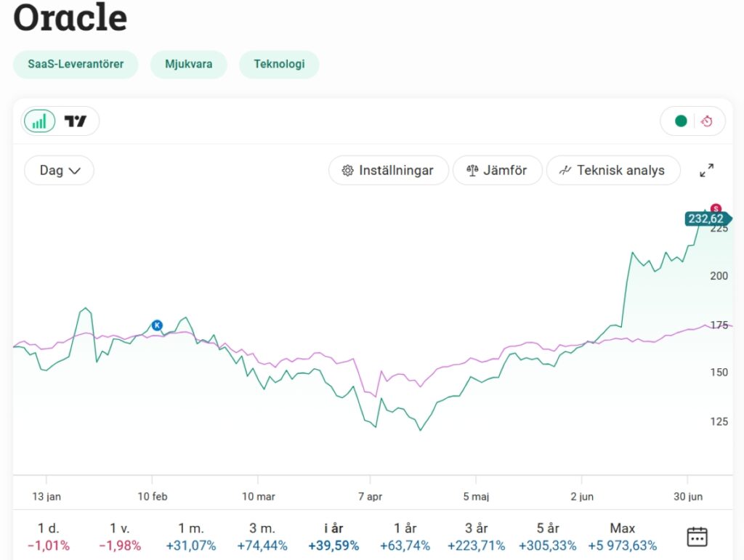Select the 3 m. time period
Viewport: 744px width, 560px height.
point(262,537)
